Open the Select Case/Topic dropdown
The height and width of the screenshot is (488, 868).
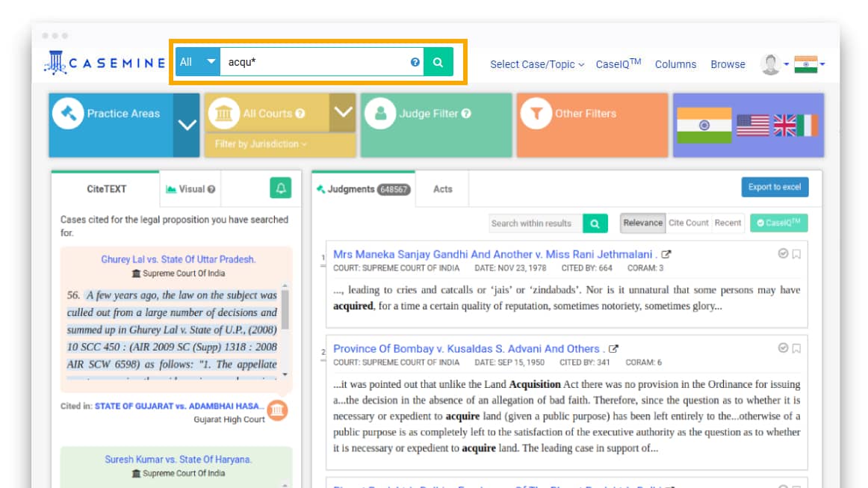(535, 64)
